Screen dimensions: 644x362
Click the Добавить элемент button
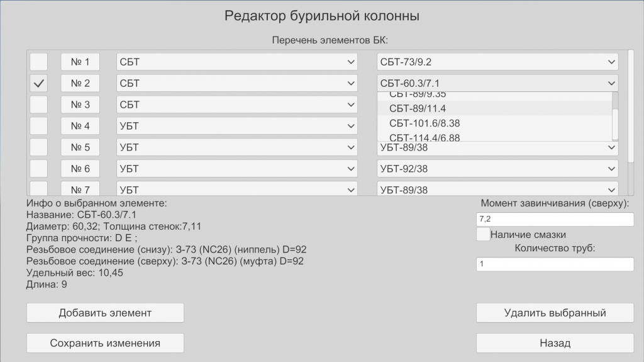pos(105,313)
